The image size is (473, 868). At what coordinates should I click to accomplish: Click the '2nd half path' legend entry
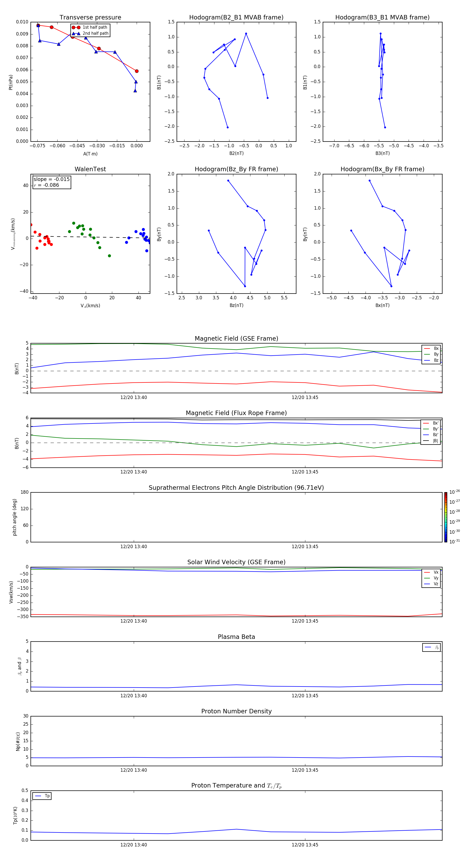coord(90,33)
